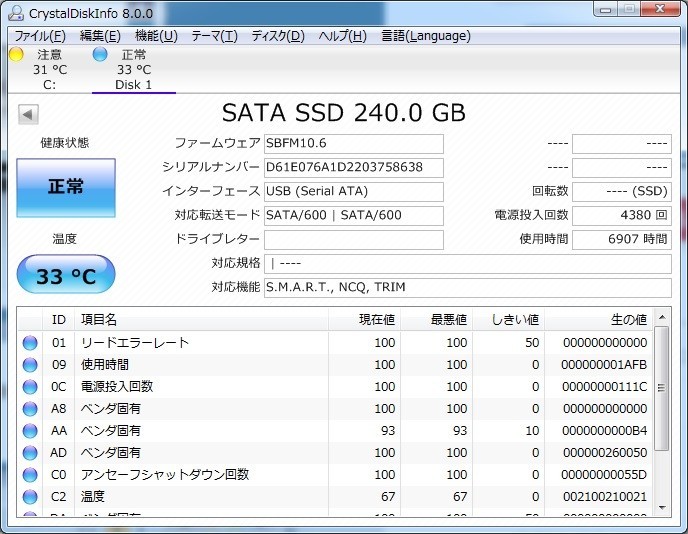Screen dimensions: 688x534
Task: Click status circle in アンセーフシャットダウン回数 row
Action: [x=30, y=475]
